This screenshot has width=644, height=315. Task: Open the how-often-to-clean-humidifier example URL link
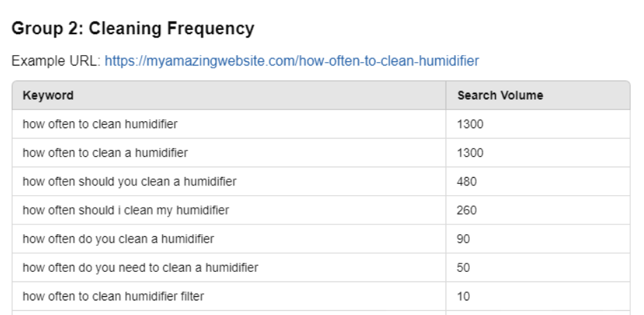point(291,61)
